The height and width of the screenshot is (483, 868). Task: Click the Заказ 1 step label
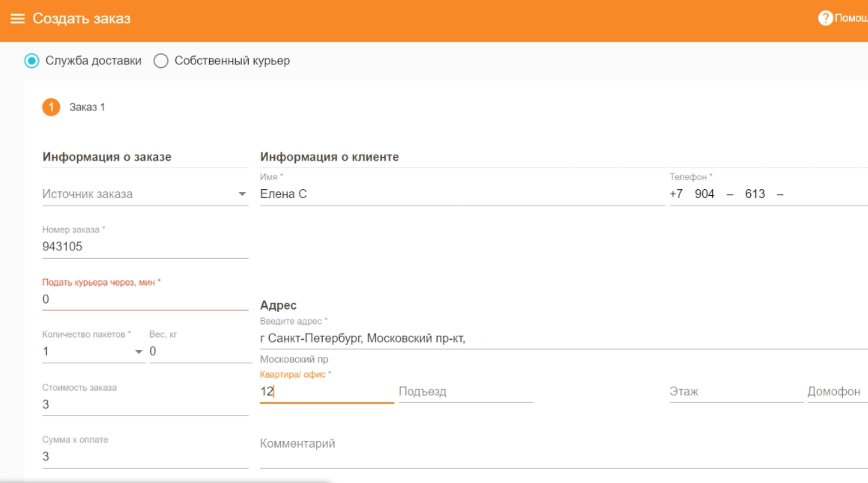(87, 107)
